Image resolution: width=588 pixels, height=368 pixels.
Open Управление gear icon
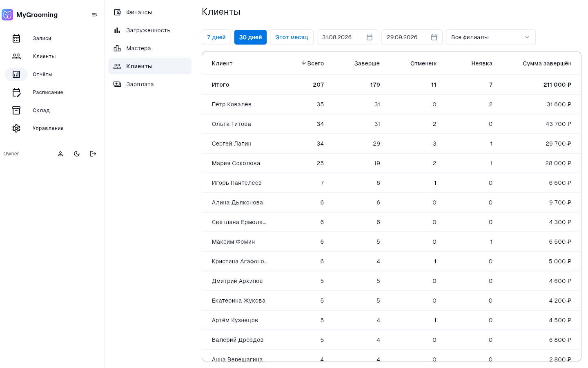[16, 128]
